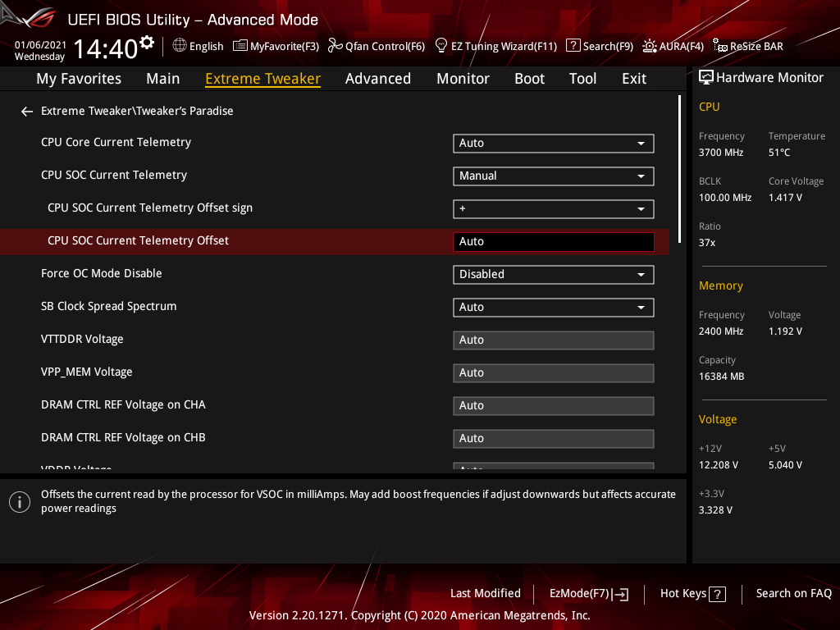The height and width of the screenshot is (630, 840).
Task: Click the VPP_MEM Voltage input field
Action: [x=554, y=373]
